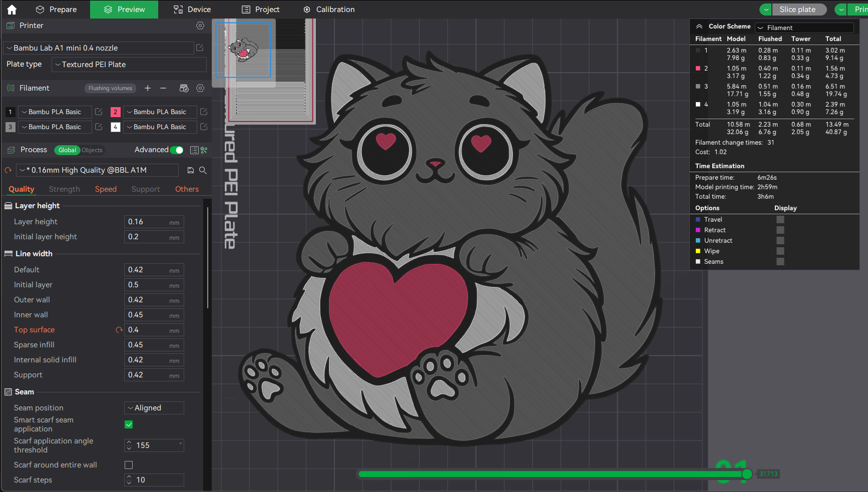The height and width of the screenshot is (492, 868).
Task: Open filament 3 Bambu PLA Basic dropdown
Action: coord(55,127)
